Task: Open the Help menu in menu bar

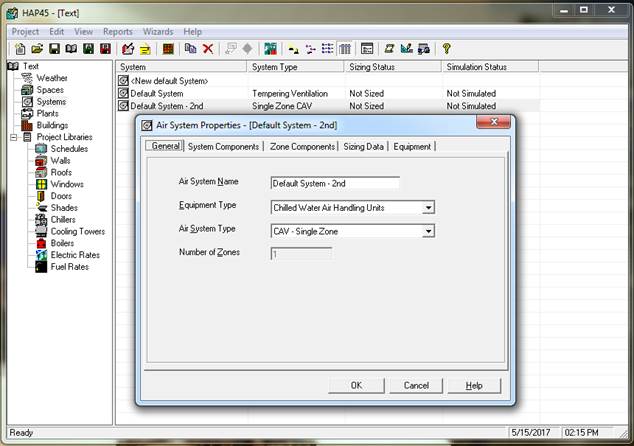Action: tap(192, 32)
